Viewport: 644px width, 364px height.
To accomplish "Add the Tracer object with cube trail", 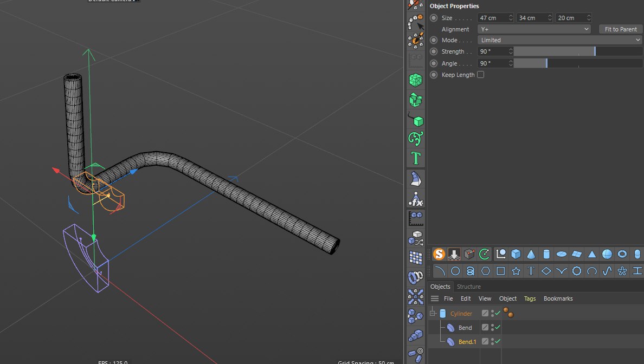I will [416, 119].
